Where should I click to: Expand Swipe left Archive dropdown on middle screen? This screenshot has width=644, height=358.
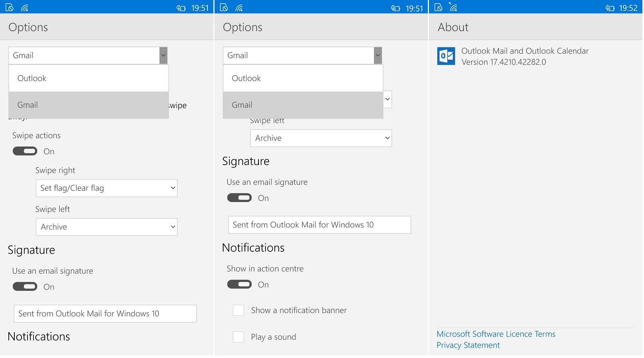(x=321, y=138)
